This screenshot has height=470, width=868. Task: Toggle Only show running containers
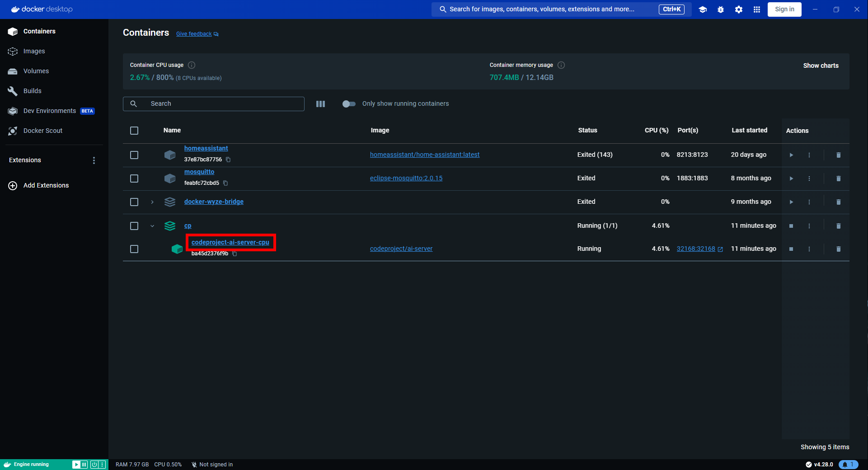(349, 104)
